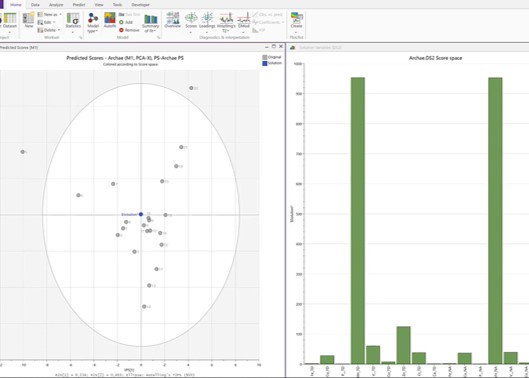Switch to the Predict ribbon tab

[79, 5]
